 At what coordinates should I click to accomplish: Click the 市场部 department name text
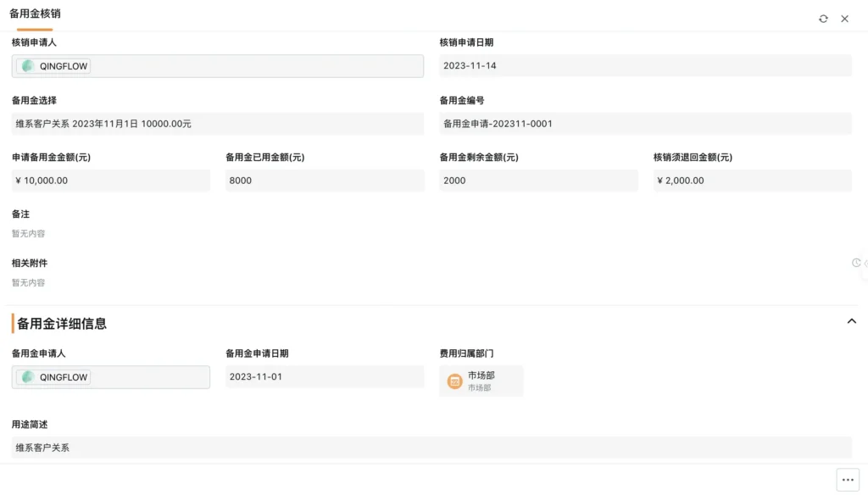point(481,375)
